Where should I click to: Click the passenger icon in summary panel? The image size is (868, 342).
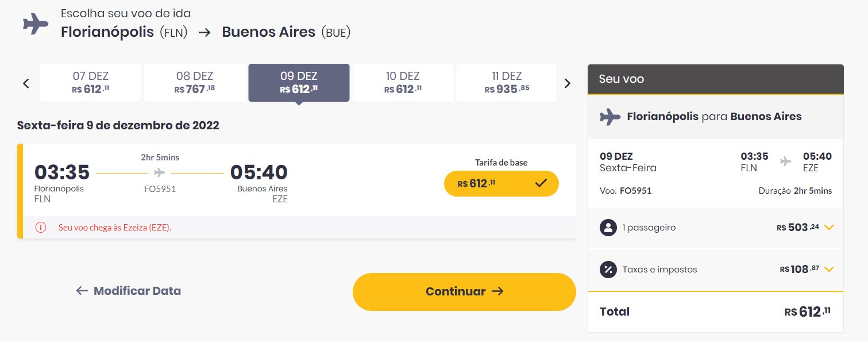coord(608,228)
